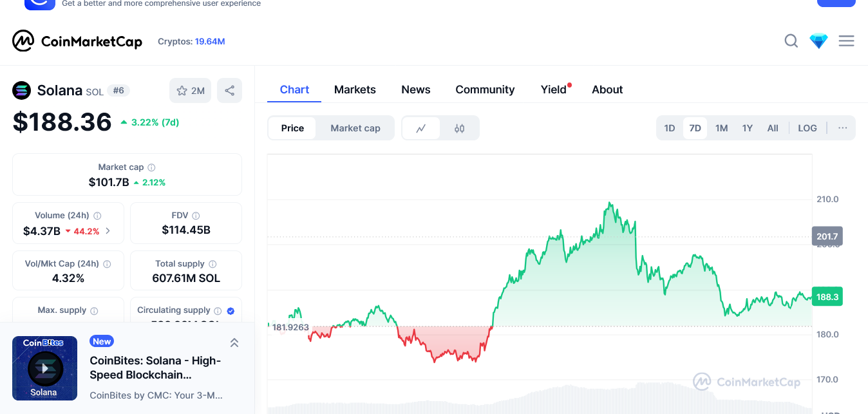Image resolution: width=868 pixels, height=414 pixels.
Task: Select the Market cap chart toggle
Action: 355,128
